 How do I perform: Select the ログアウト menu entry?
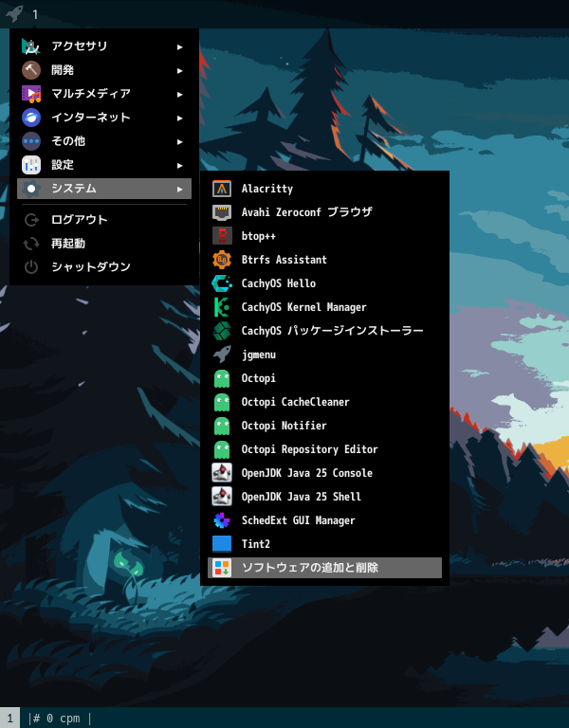(104, 220)
